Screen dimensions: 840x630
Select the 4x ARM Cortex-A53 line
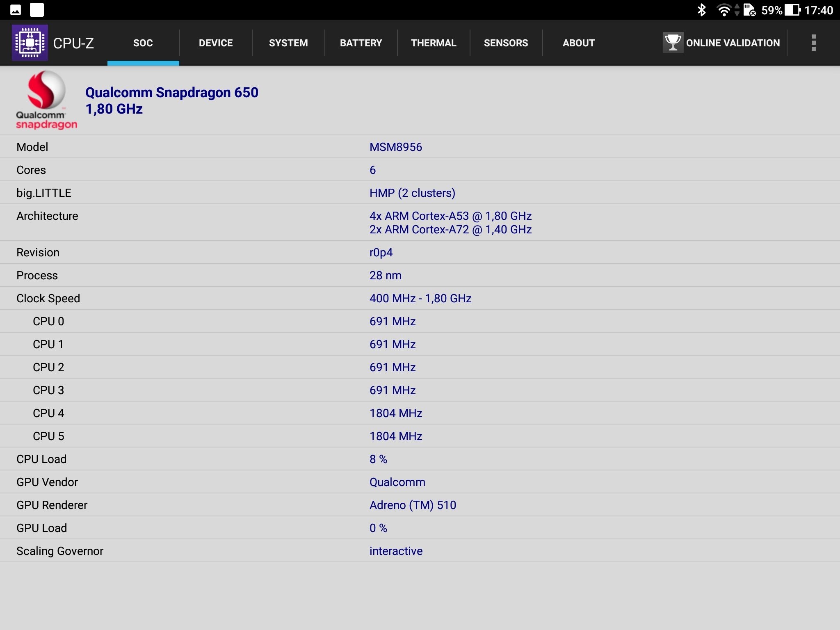(x=451, y=216)
